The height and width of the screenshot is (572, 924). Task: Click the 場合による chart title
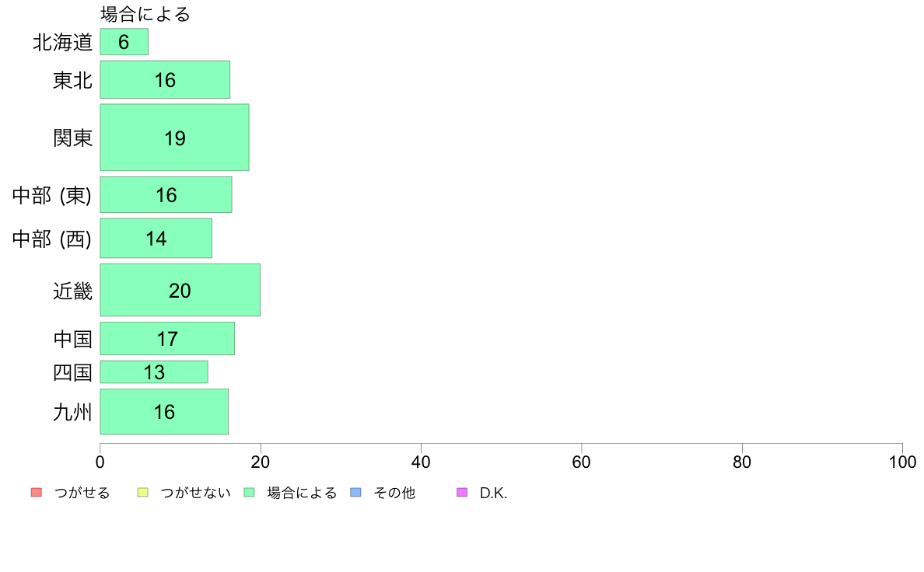click(145, 13)
